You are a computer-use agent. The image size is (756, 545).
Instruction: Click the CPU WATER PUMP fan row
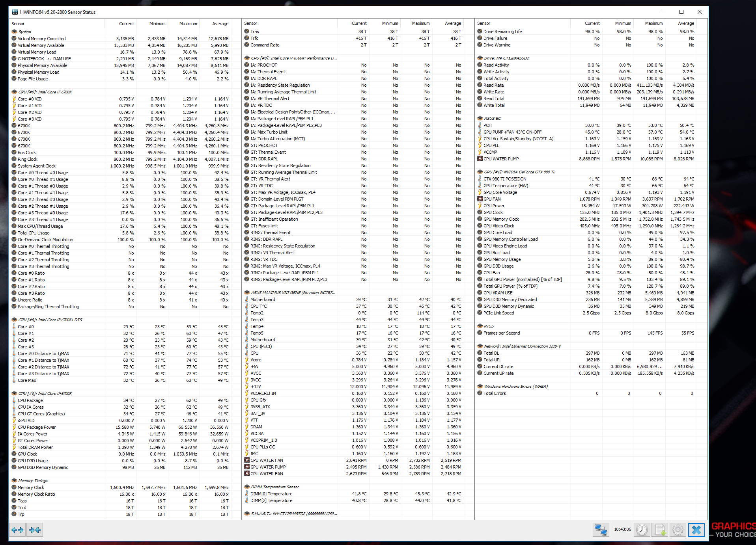coord(501,159)
